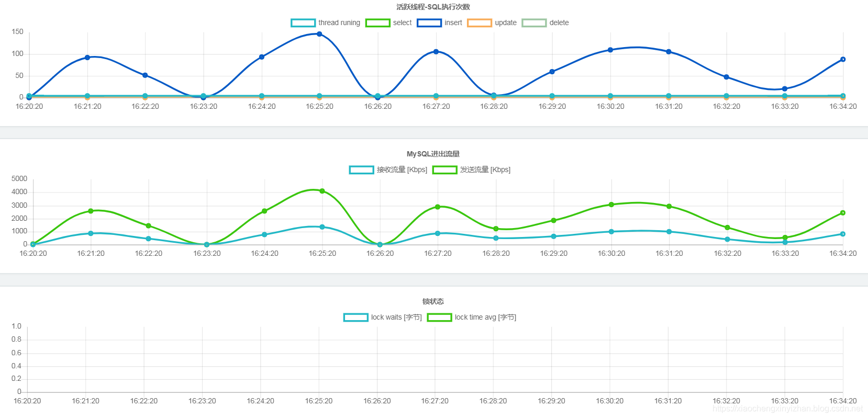The height and width of the screenshot is (418, 868).
Task: Click 发送流量 point at 16:32:20
Action: 727,228
